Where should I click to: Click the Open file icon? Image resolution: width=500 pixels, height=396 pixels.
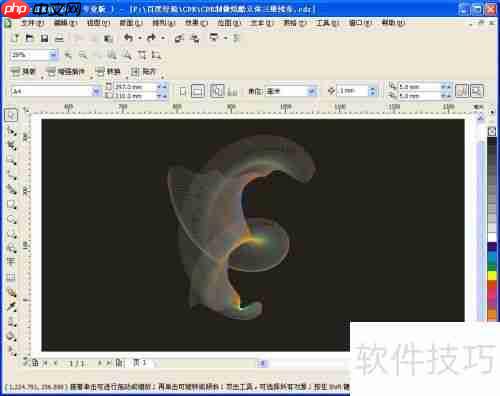click(x=29, y=38)
